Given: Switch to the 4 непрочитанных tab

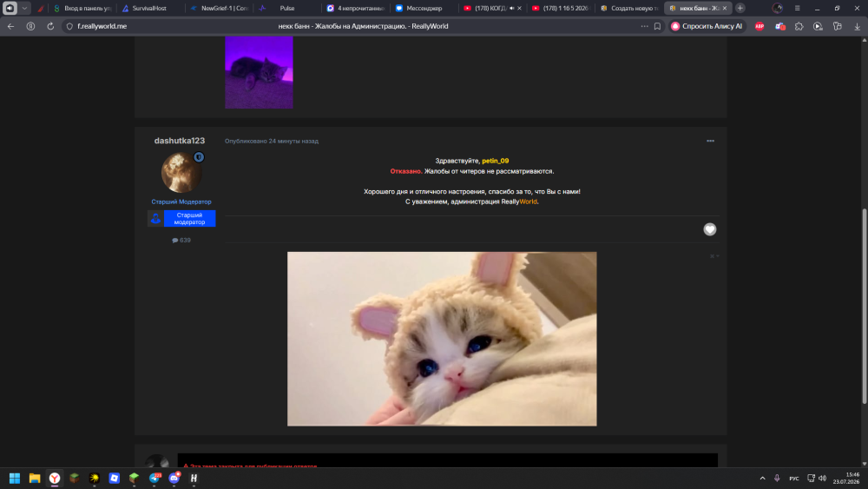Looking at the screenshot, I should [x=355, y=9].
